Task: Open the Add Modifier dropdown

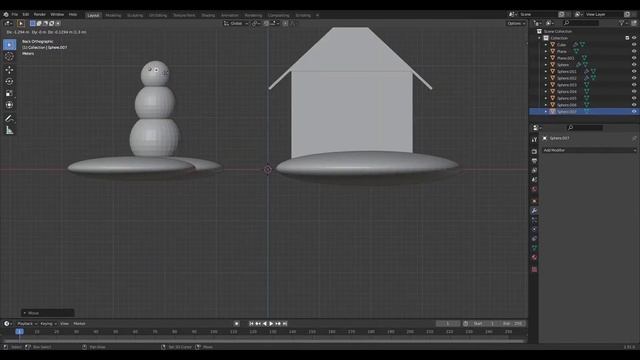Action: pos(589,150)
